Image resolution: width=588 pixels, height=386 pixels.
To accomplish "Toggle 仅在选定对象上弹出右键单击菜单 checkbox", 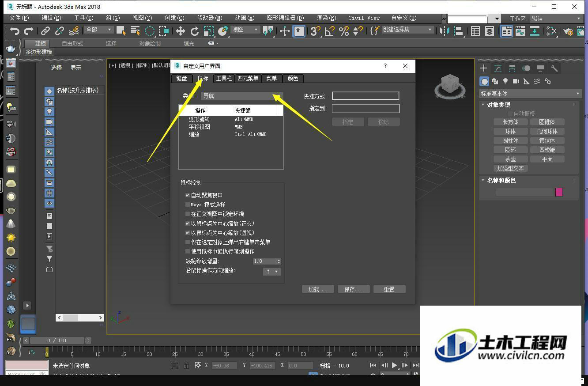I will [x=188, y=242].
